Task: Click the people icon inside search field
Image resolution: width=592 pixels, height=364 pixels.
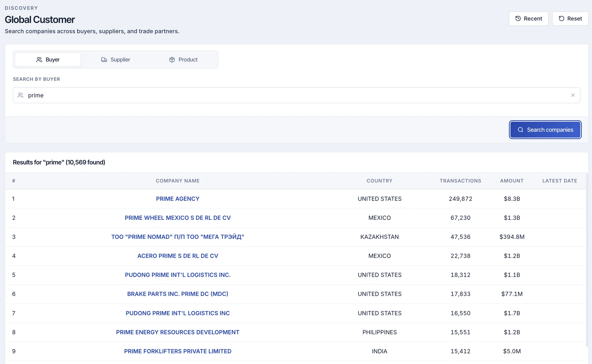Action: (20, 95)
